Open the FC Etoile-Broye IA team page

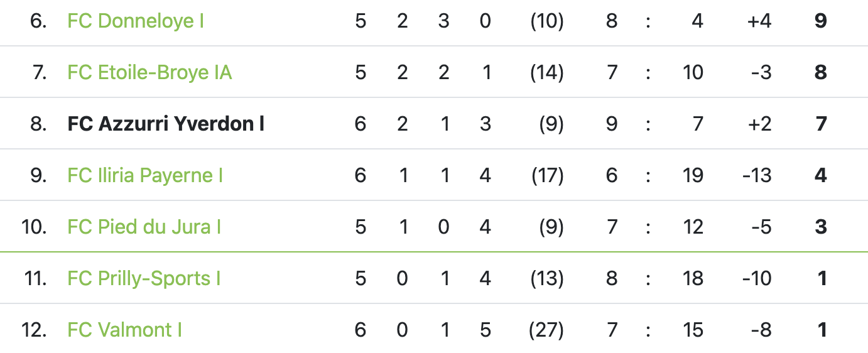point(149,73)
